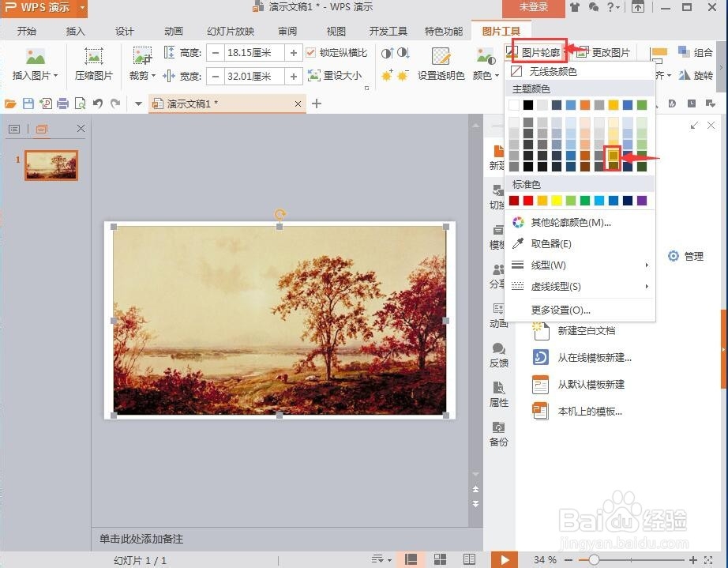Decrease picture width with minus stepper
728x568 pixels.
tap(216, 76)
